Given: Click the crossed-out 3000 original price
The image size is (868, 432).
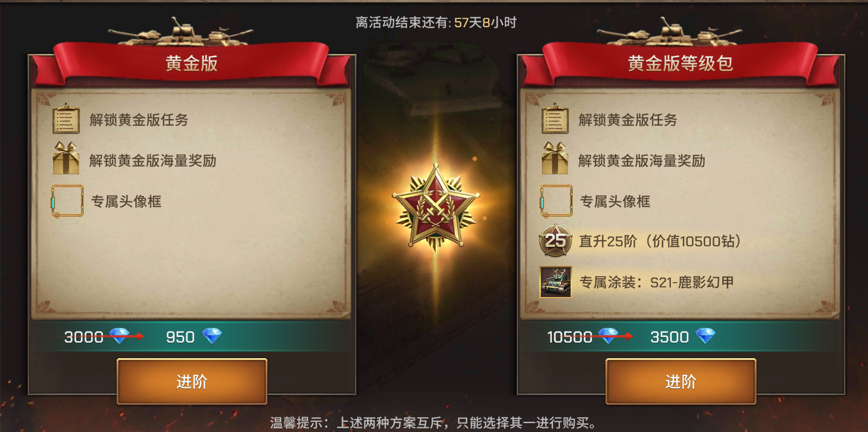Looking at the screenshot, I should (84, 337).
